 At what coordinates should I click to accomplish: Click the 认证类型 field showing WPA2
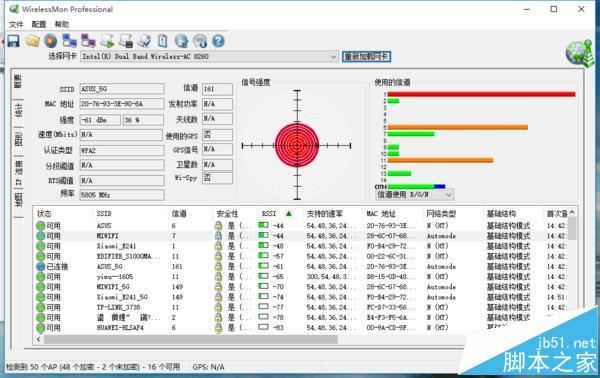(x=122, y=150)
